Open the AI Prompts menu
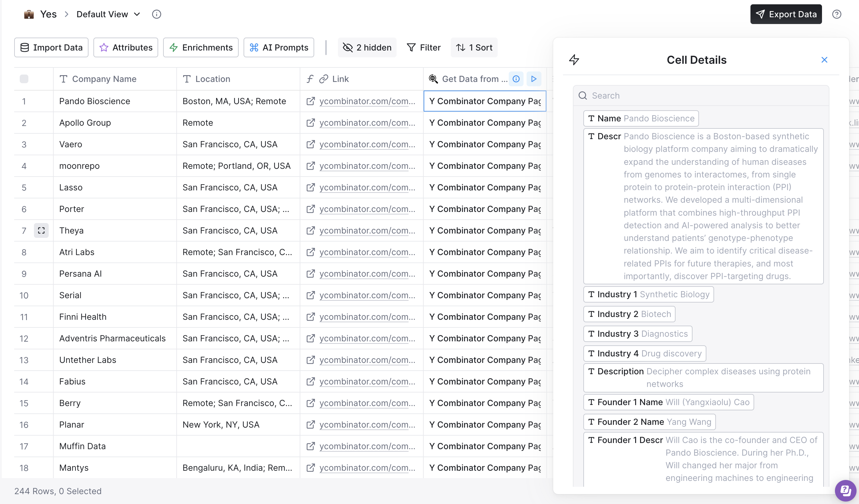This screenshot has height=504, width=859. (279, 48)
